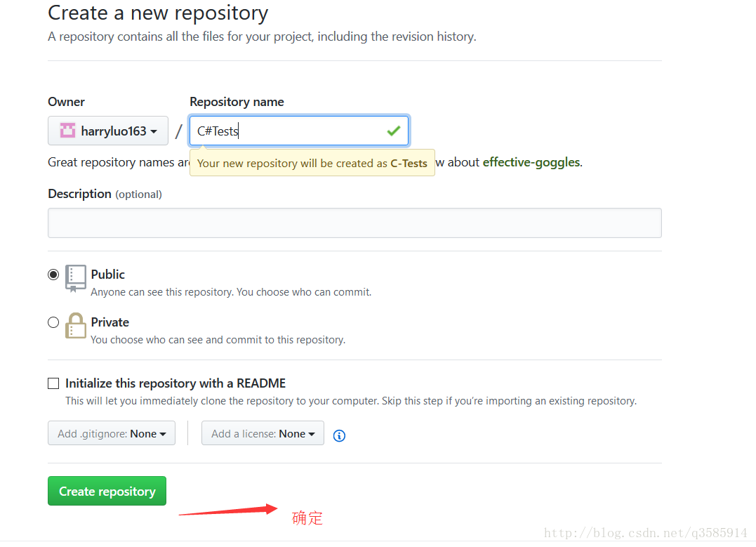
Task: Click the Initialize with a README label
Action: coord(175,383)
